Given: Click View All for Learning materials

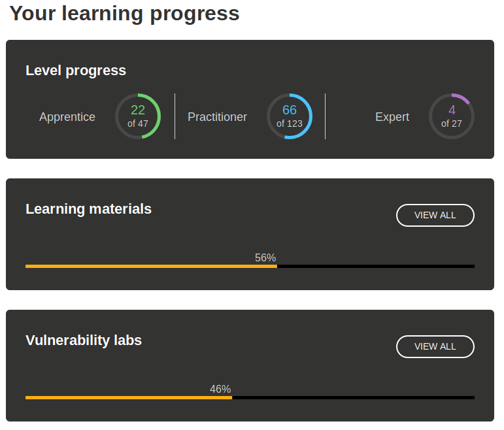Looking at the screenshot, I should click(x=435, y=215).
